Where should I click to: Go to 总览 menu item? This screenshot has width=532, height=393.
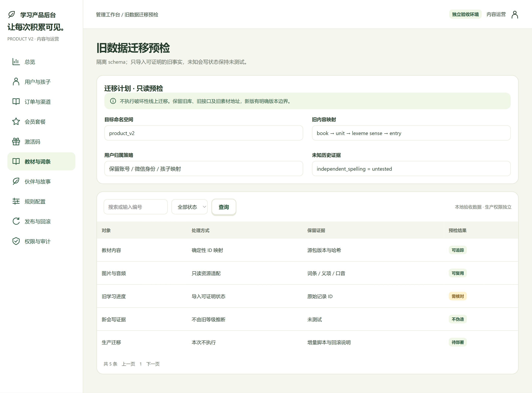(x=41, y=62)
